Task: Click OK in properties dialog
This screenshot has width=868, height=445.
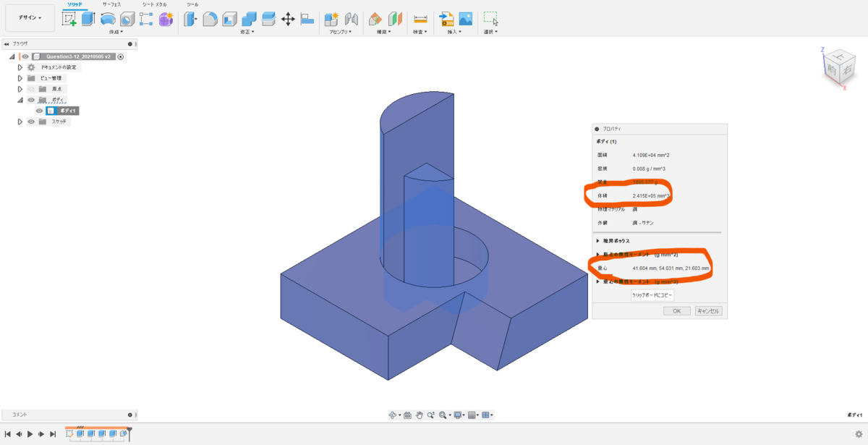Action: tap(676, 311)
